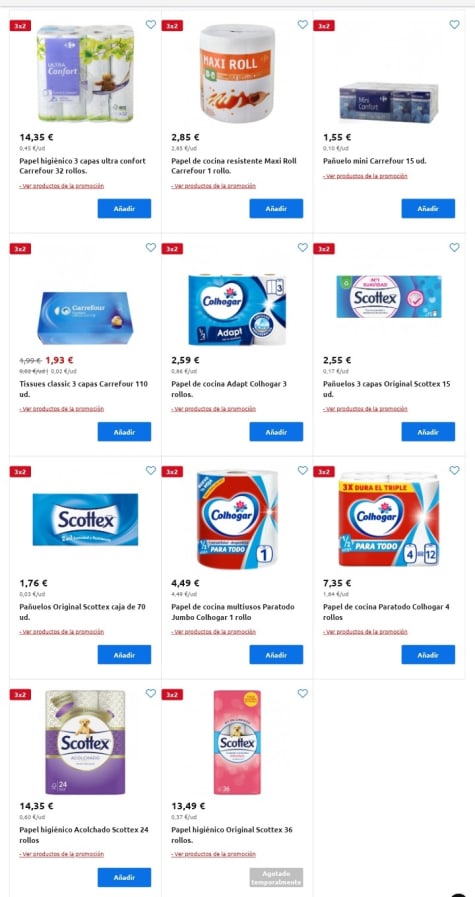
Task: Open promotion products link for Pañuelos Original Scottex 15 ud
Action: point(365,409)
